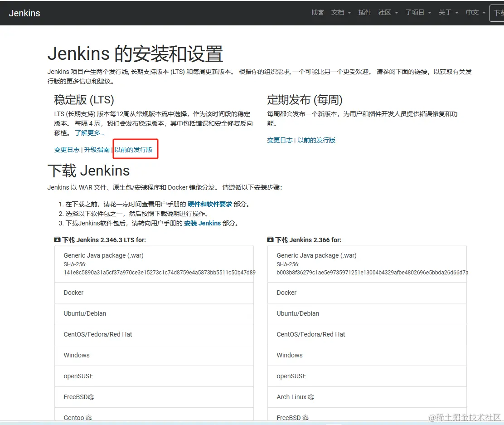Select openSUSE under weekly downloads
The height and width of the screenshot is (425, 504).
[x=367, y=376]
